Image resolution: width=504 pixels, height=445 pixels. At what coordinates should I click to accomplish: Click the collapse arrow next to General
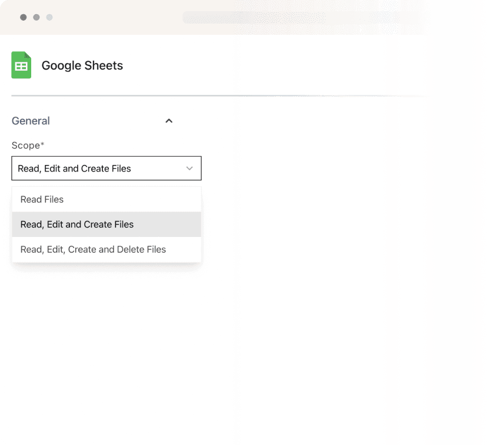pos(169,121)
